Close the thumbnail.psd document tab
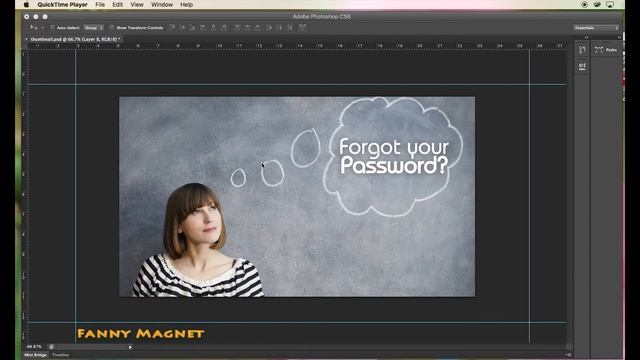 (27, 39)
